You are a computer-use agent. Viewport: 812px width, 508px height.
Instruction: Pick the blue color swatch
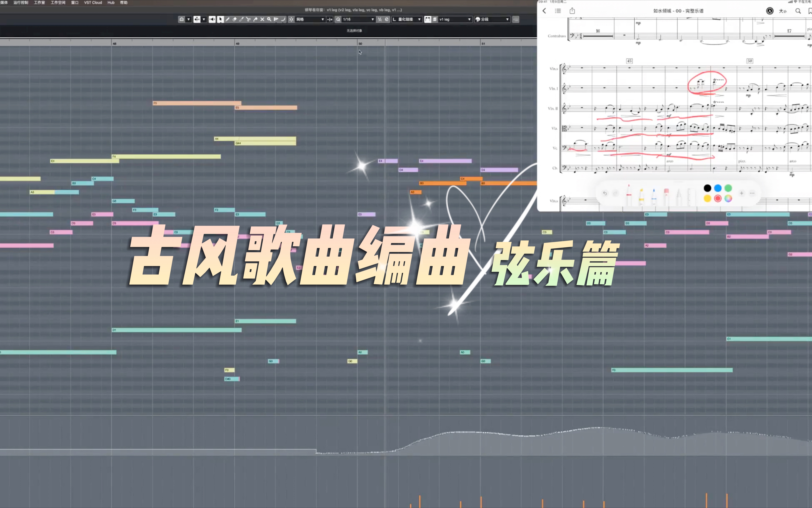[718, 188]
